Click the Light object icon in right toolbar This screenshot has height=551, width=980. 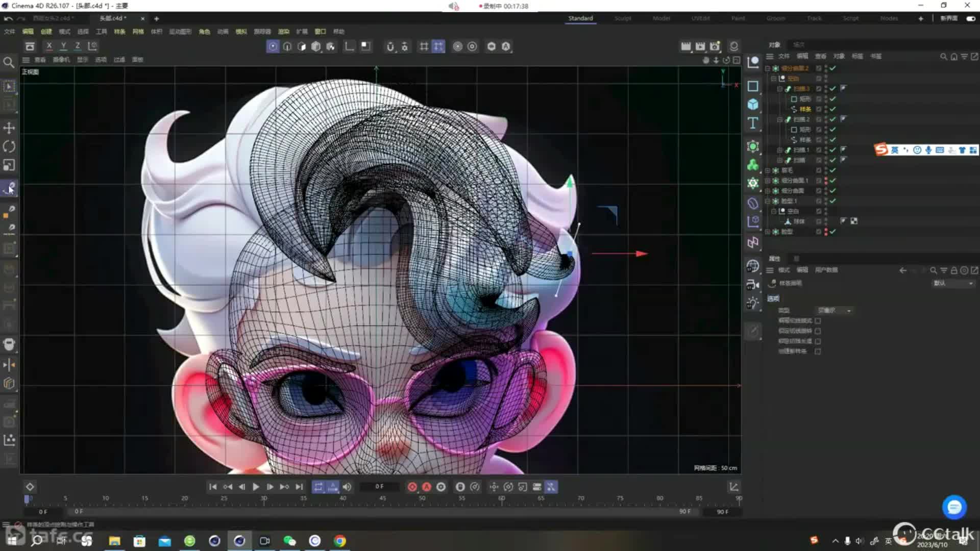[x=753, y=303]
